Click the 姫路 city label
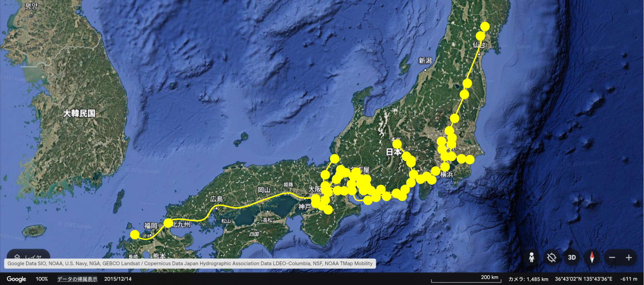Screen dimensions: 644x285 tap(288, 185)
